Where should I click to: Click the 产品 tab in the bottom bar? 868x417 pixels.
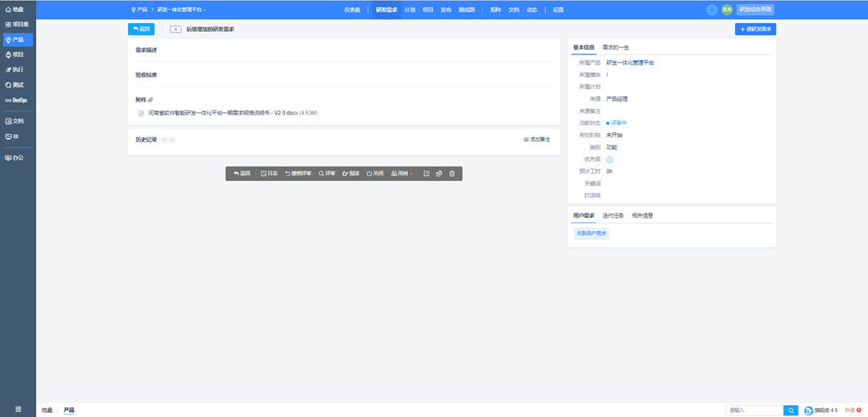tap(69, 411)
